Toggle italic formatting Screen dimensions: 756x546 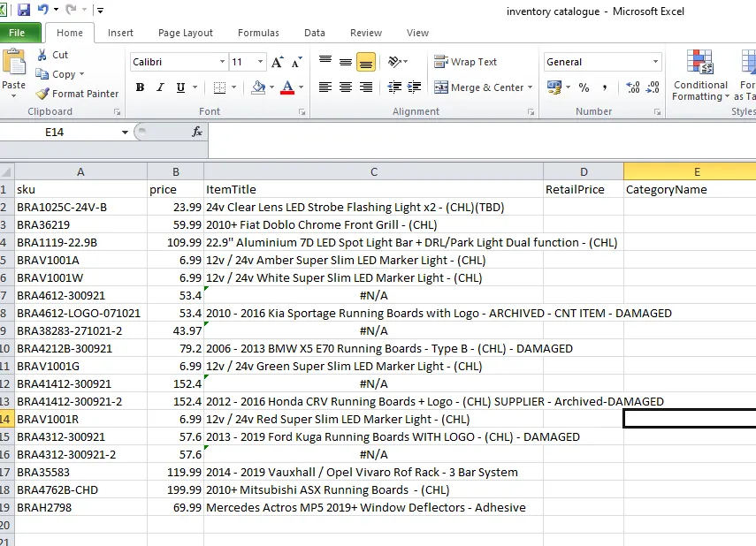coord(160,87)
